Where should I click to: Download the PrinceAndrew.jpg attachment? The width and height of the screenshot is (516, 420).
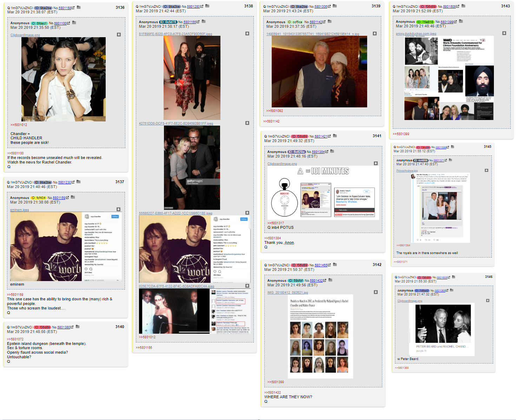pos(487,170)
